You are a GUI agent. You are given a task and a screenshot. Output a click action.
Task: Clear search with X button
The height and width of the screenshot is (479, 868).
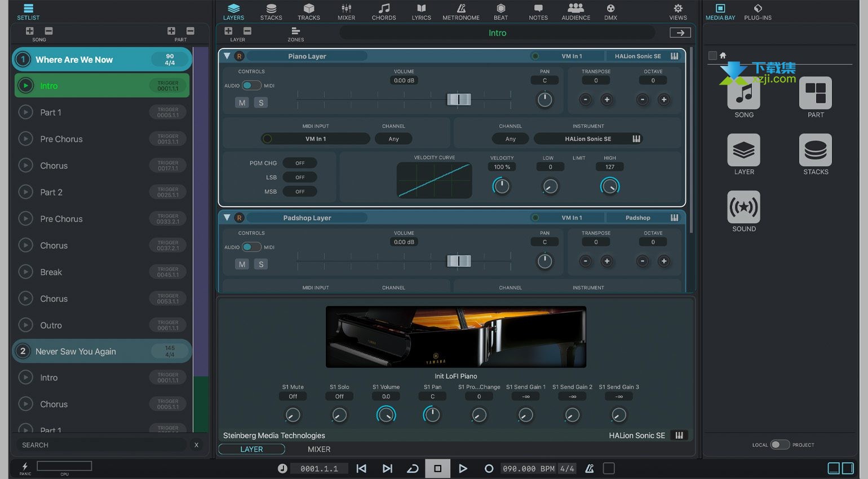tap(196, 445)
